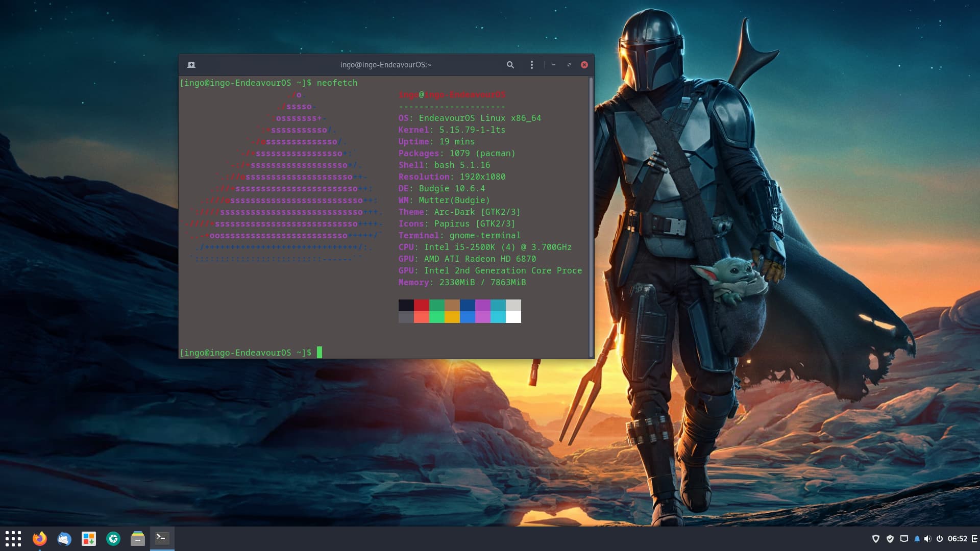Viewport: 980px width, 551px height.
Task: Open the power menu tray icon
Action: tap(939, 539)
